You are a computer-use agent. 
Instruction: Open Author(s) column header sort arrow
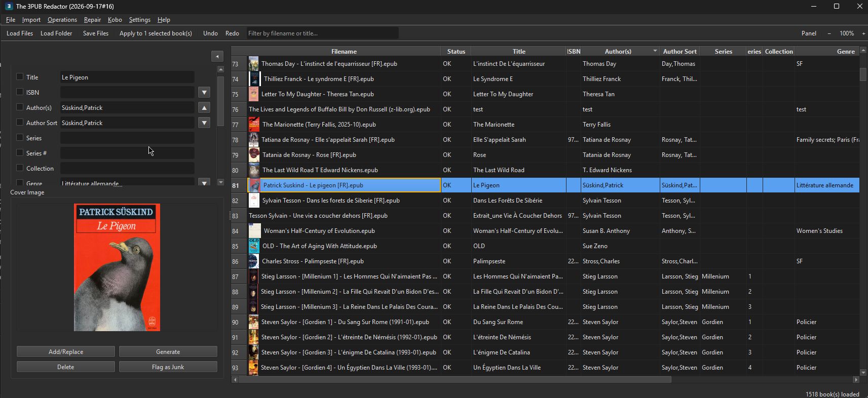point(655,51)
